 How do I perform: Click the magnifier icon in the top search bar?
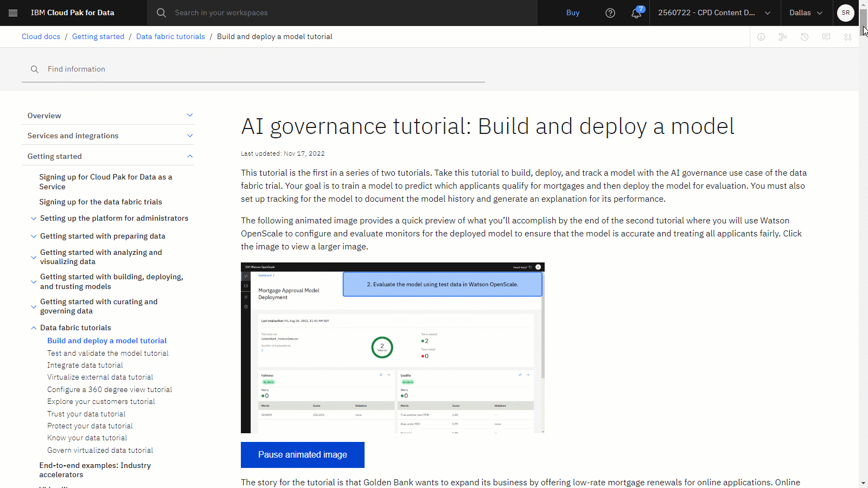tap(161, 12)
